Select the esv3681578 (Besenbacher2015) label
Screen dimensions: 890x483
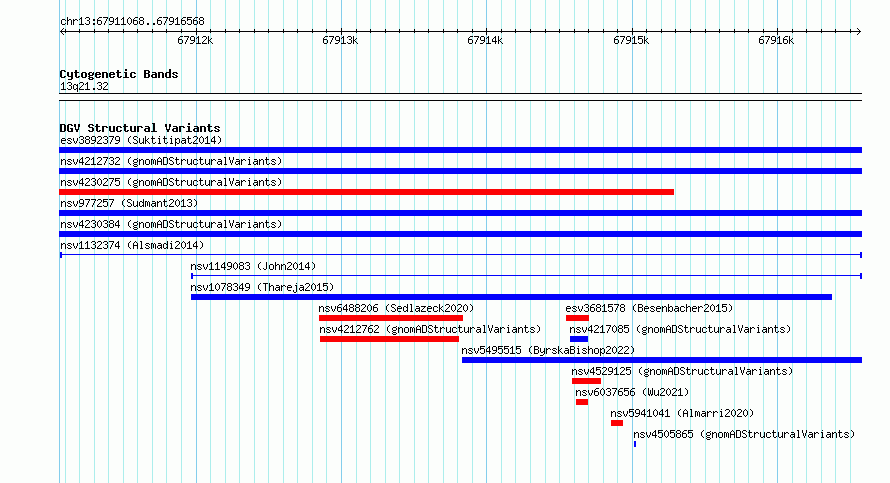649,308
